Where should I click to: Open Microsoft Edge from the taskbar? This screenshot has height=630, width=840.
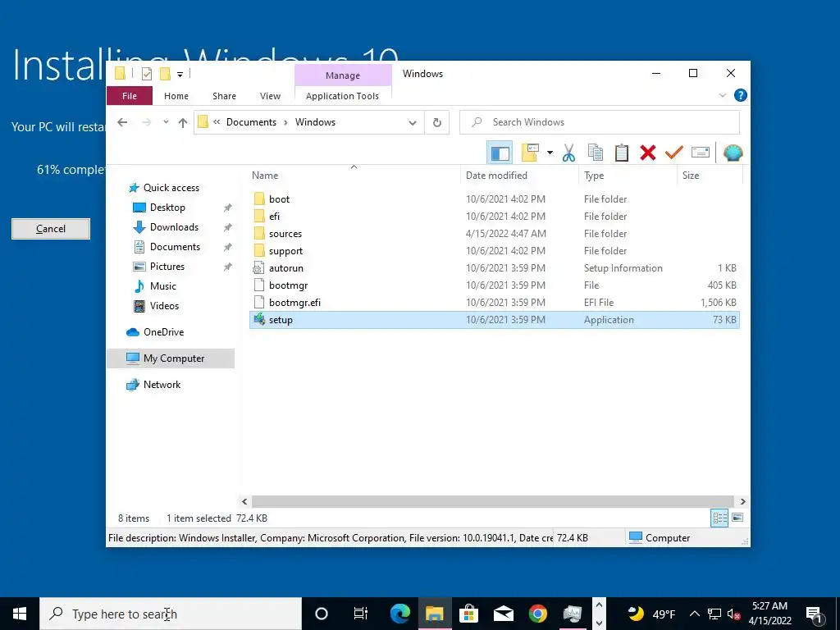tap(400, 614)
